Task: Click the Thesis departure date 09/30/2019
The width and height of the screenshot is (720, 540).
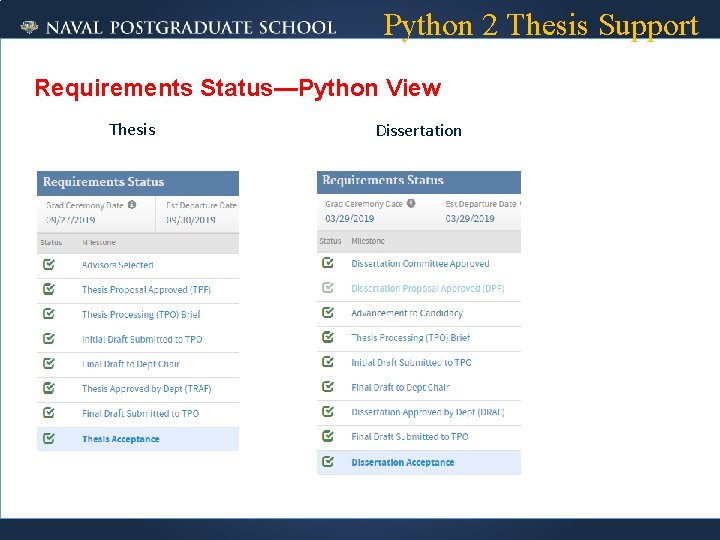Action: (x=191, y=219)
